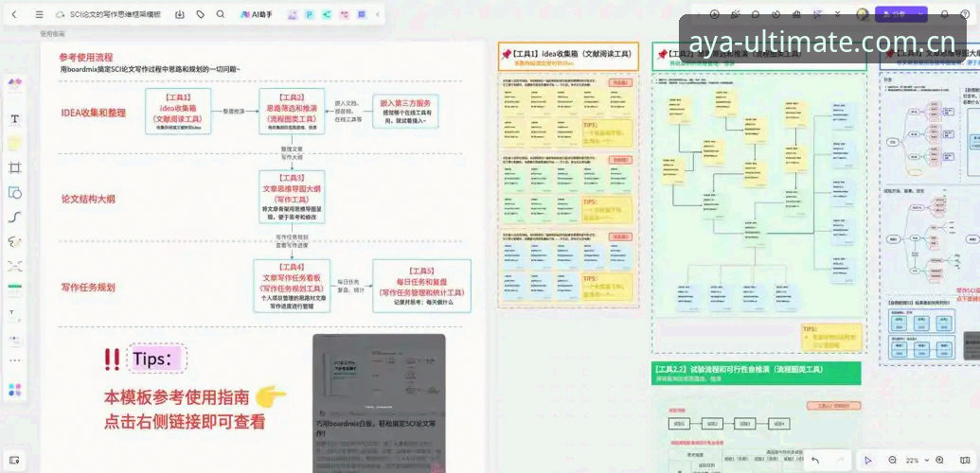
Task: Select the curved connector line tool
Action: point(15,217)
